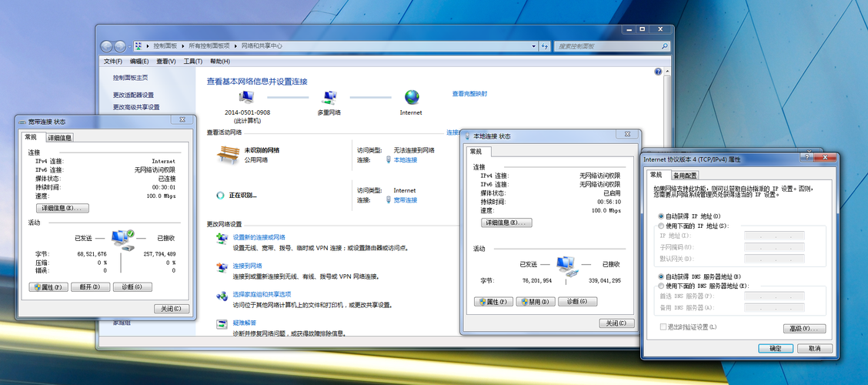Screen dimensions: 868x385
Task: Expand the arrow after 控制面板 in the breadcrumb
Action: click(183, 46)
